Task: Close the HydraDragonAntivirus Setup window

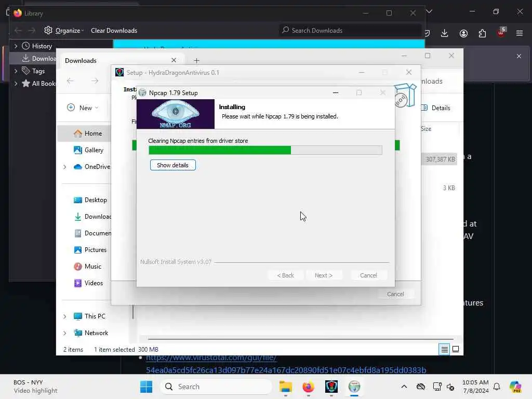Action: coord(409,72)
